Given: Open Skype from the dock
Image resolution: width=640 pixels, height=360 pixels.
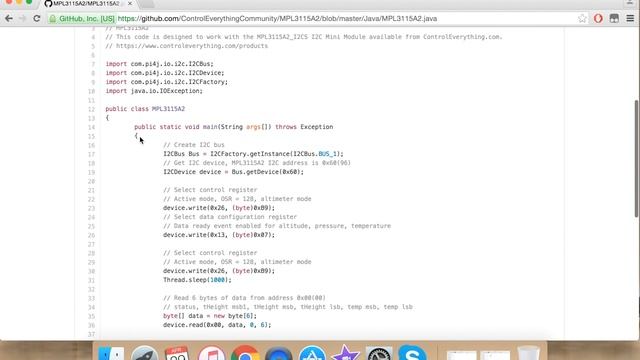Looking at the screenshot, I should pyautogui.click(x=412, y=353).
